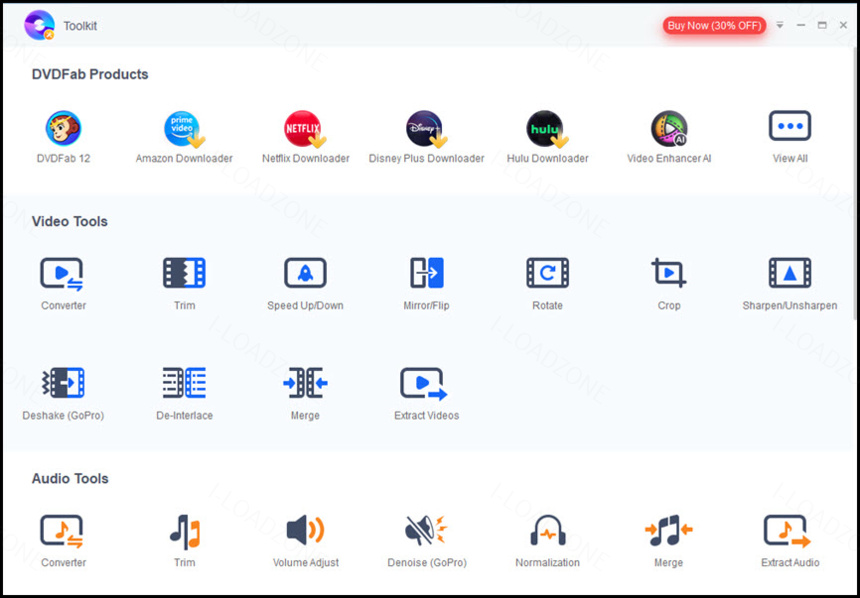The image size is (860, 598).
Task: Click the vertical scrollbar
Action: click(856, 184)
